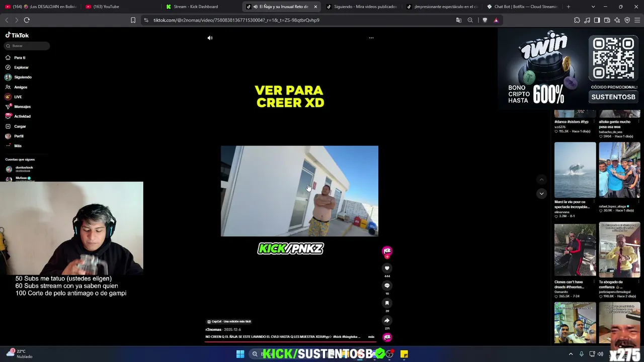
Task: Go forward in browser history
Action: [17, 20]
